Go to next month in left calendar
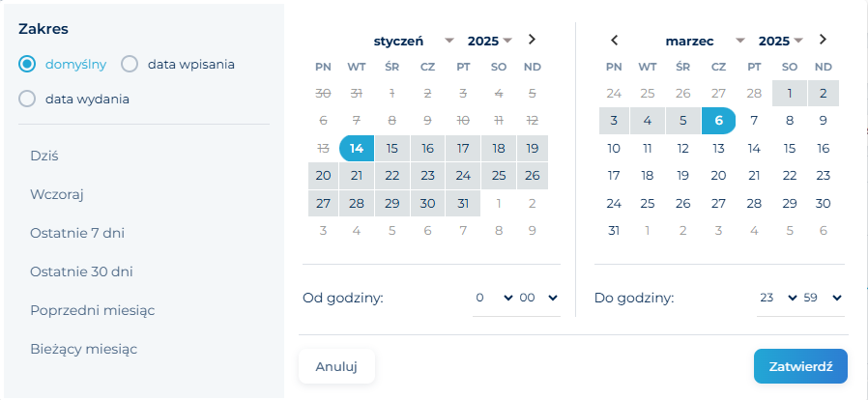Screen dimensions: 868x400 (x=532, y=40)
